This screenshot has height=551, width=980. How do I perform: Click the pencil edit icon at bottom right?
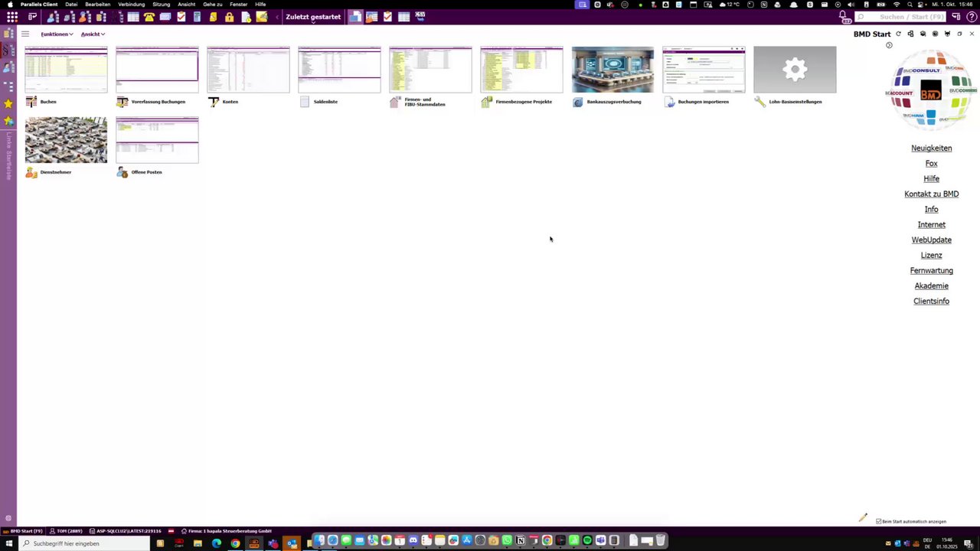(x=863, y=518)
